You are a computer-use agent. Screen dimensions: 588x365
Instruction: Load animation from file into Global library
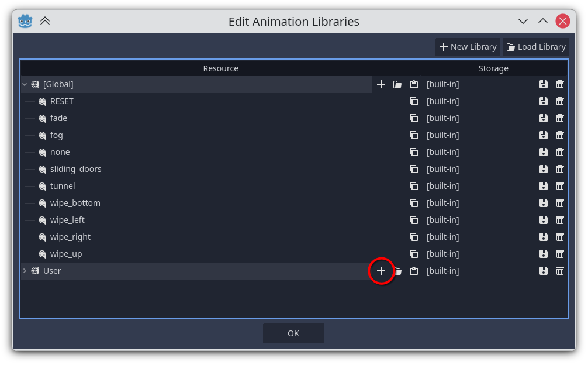397,84
